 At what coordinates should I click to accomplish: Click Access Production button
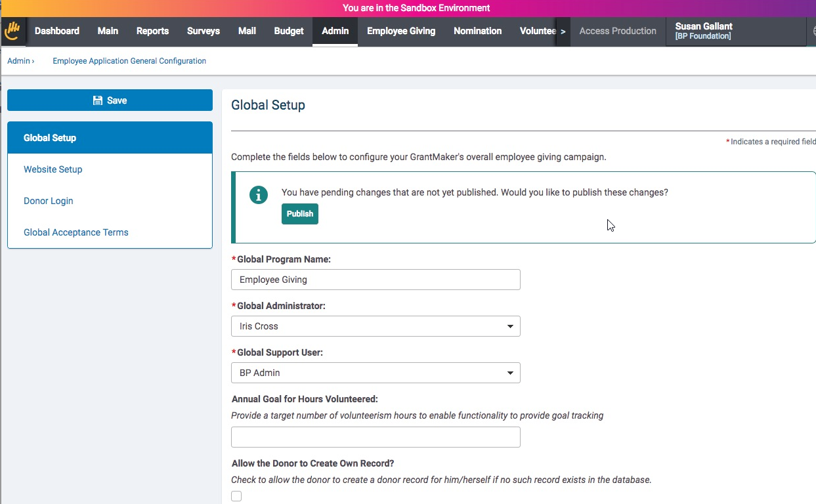point(618,31)
